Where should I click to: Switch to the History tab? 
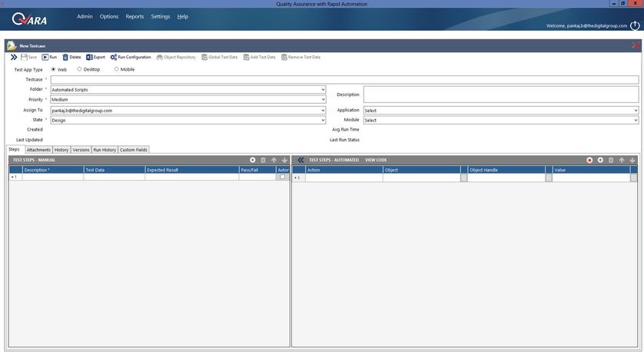tap(61, 150)
